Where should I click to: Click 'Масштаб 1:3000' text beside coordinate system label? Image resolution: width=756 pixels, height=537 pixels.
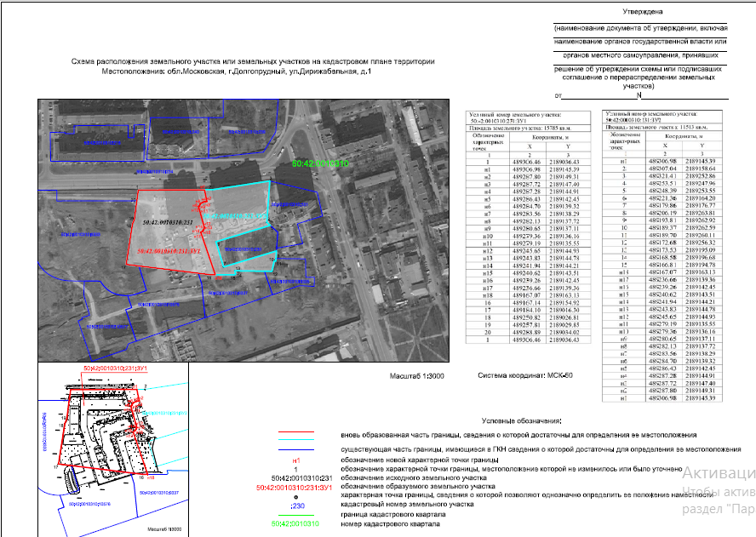[x=416, y=376]
